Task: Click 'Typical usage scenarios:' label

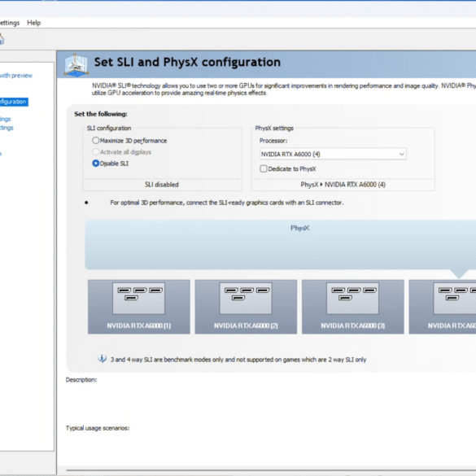Action: pyautogui.click(x=98, y=428)
